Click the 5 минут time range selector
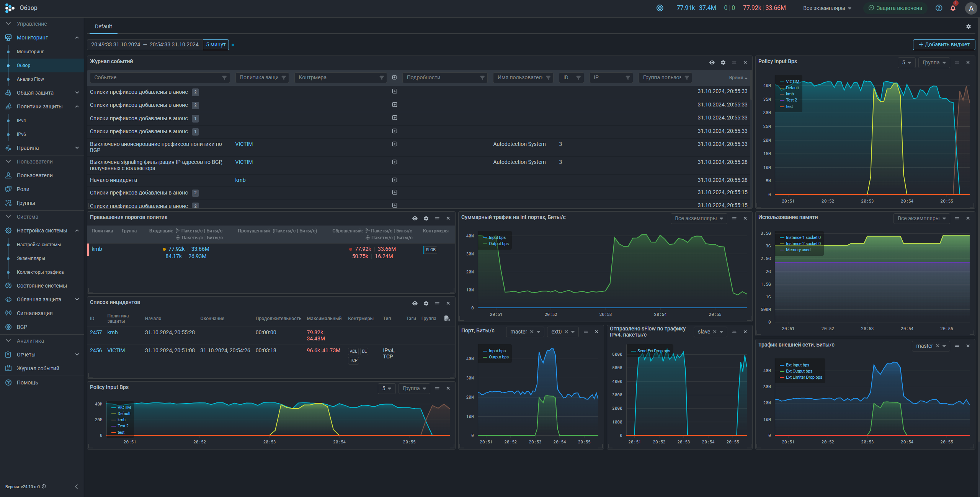The image size is (980, 497). [x=216, y=45]
